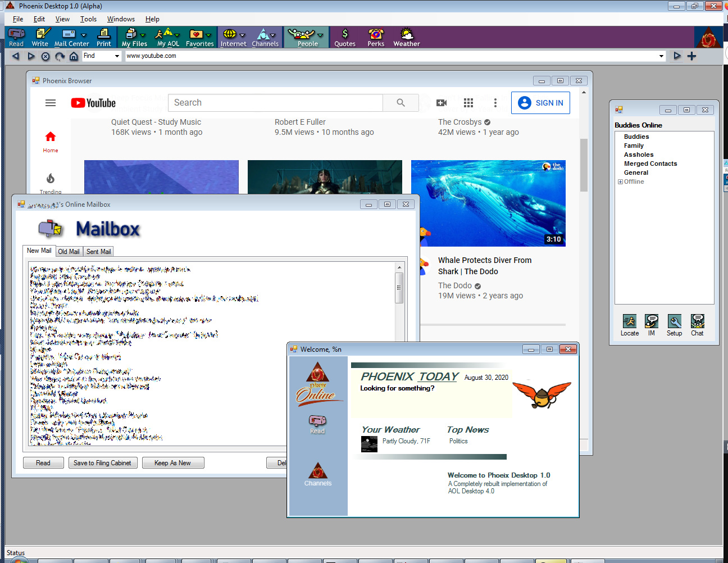Open the View menu
This screenshot has width=728, height=563.
pyautogui.click(x=62, y=19)
